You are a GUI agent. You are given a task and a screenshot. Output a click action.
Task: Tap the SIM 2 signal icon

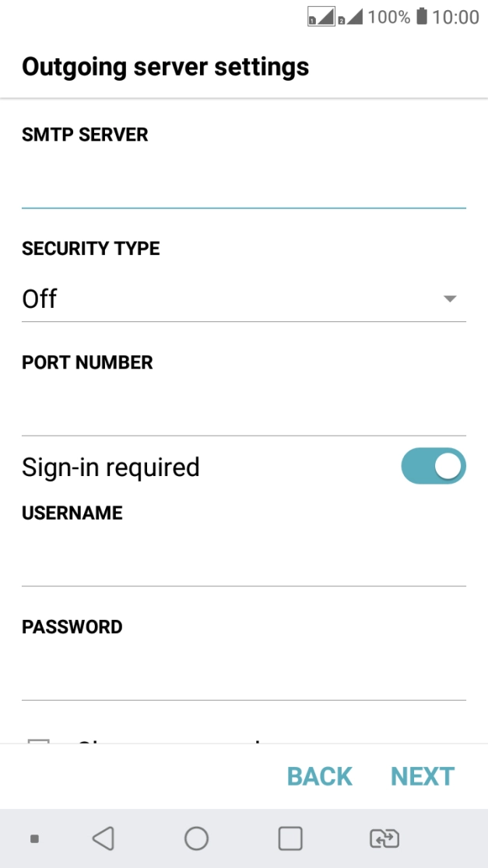click(x=349, y=17)
